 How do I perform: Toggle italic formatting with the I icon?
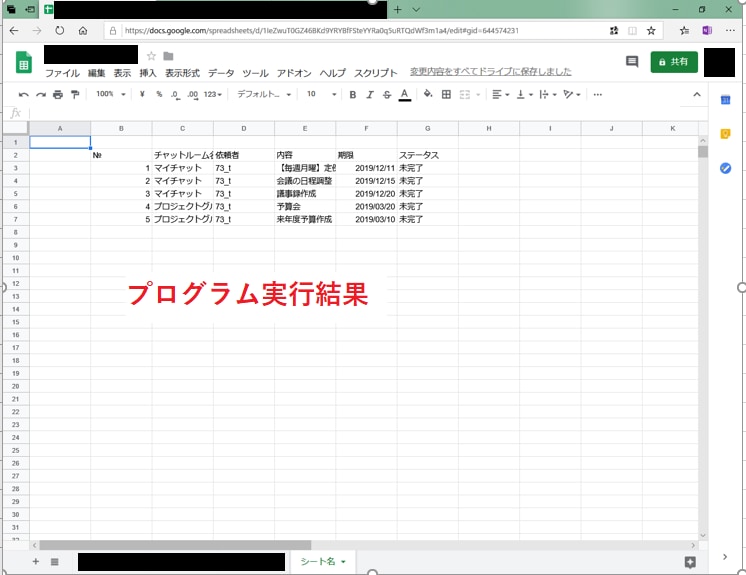tap(370, 95)
